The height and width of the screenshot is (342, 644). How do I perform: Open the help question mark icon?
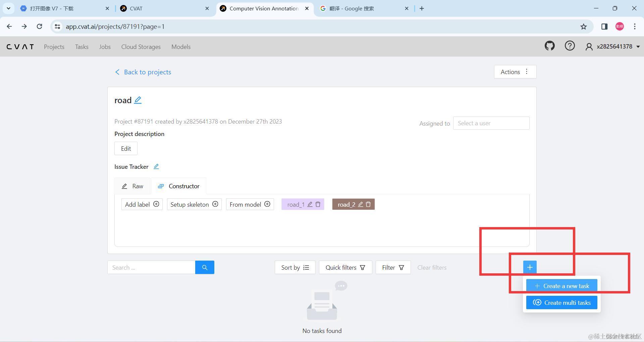tap(570, 46)
